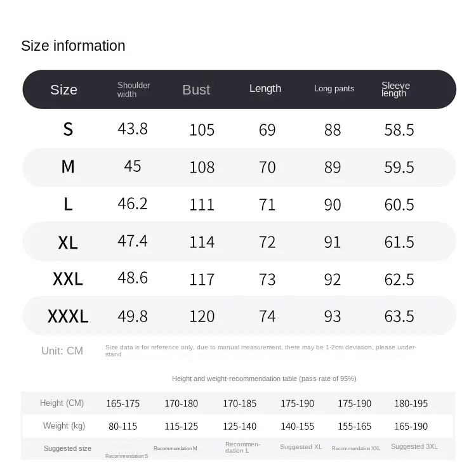Select the XL size row label
The height and width of the screenshot is (473, 476).
click(68, 242)
